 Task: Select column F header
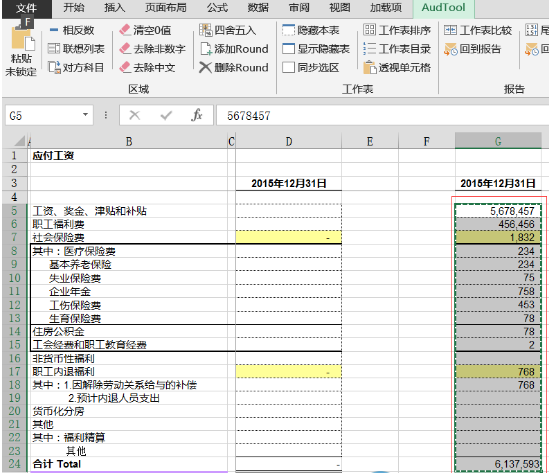426,141
